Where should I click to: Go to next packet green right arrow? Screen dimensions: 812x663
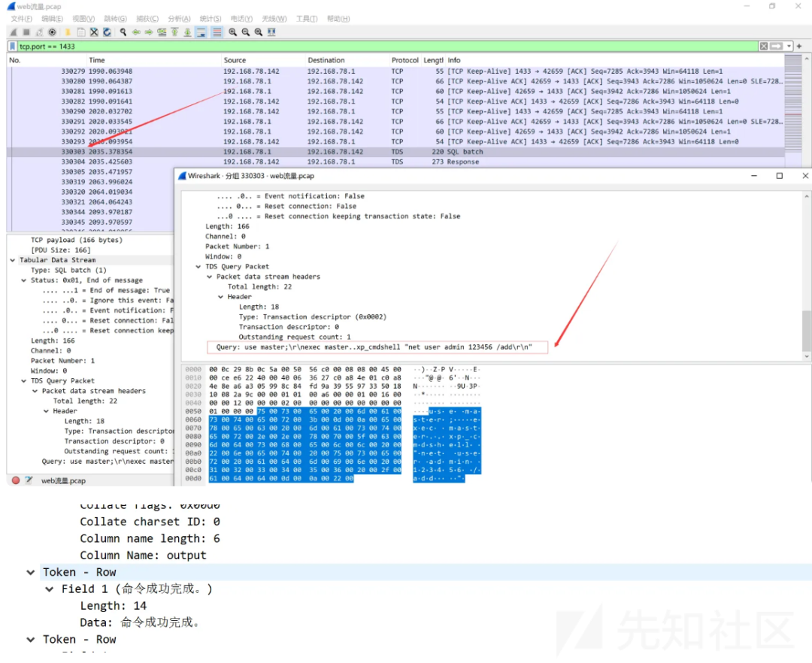(x=149, y=32)
